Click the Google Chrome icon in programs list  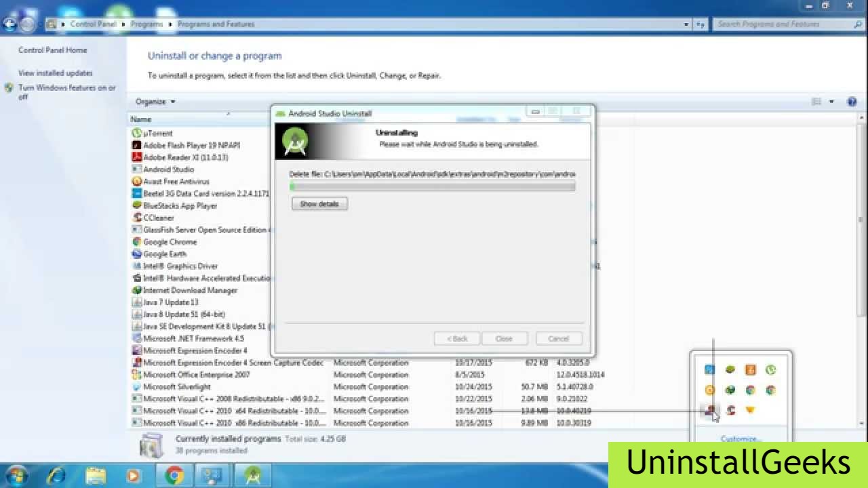[136, 242]
